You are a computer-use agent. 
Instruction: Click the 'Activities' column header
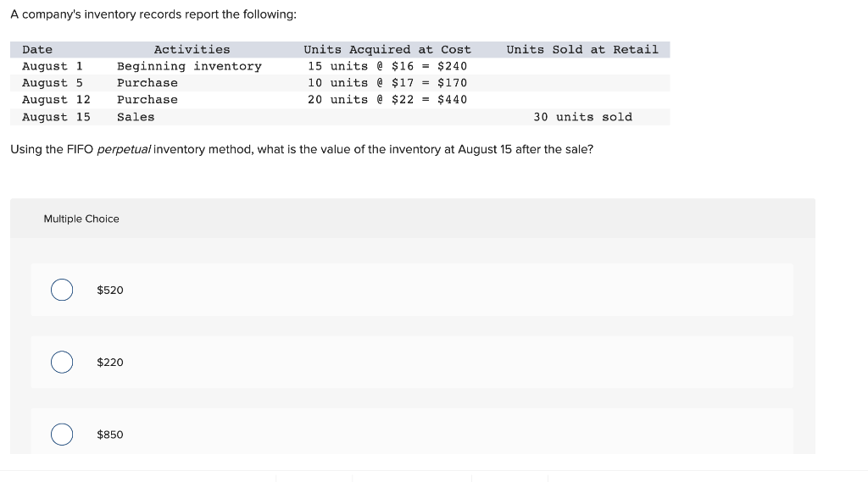[x=192, y=49]
